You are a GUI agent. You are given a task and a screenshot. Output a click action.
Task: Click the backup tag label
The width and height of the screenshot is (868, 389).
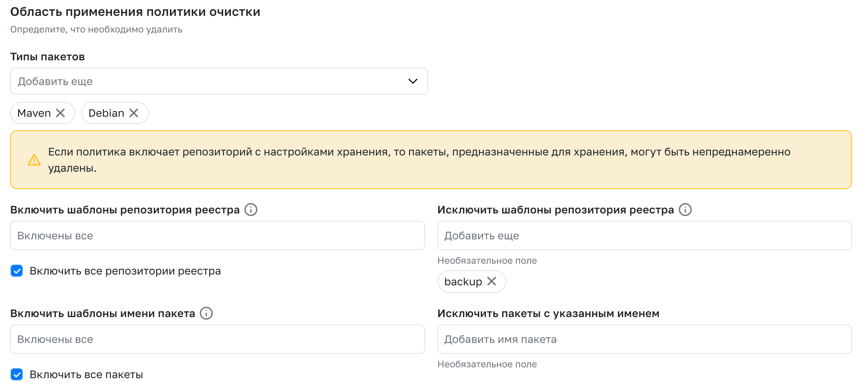(x=463, y=282)
